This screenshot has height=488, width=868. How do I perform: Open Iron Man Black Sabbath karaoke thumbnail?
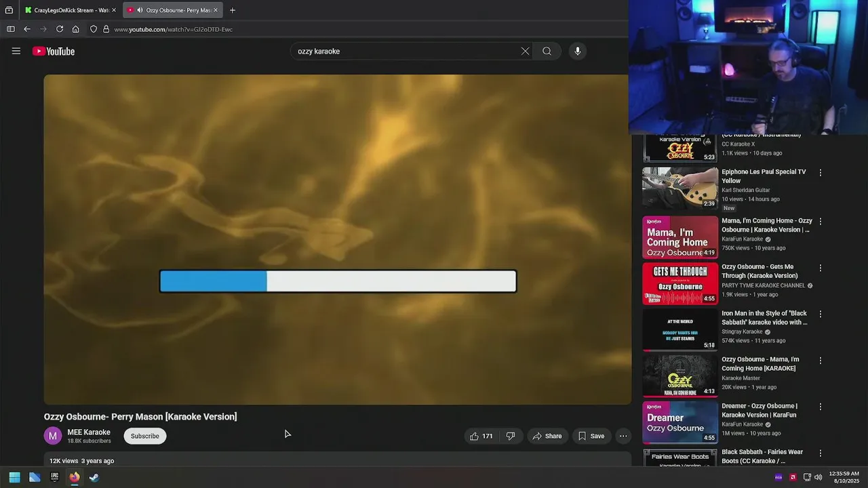[x=680, y=329]
